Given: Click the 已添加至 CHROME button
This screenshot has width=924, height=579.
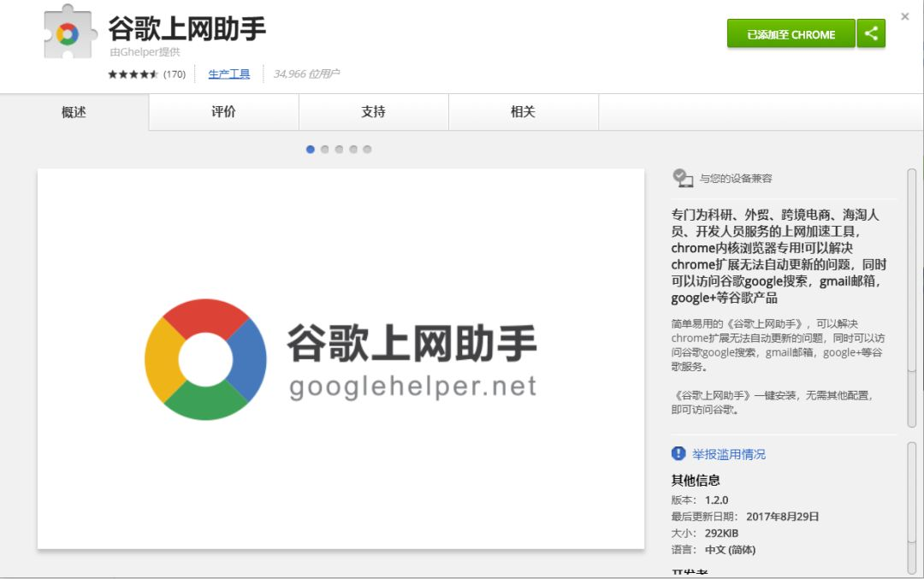Looking at the screenshot, I should pos(791,33).
